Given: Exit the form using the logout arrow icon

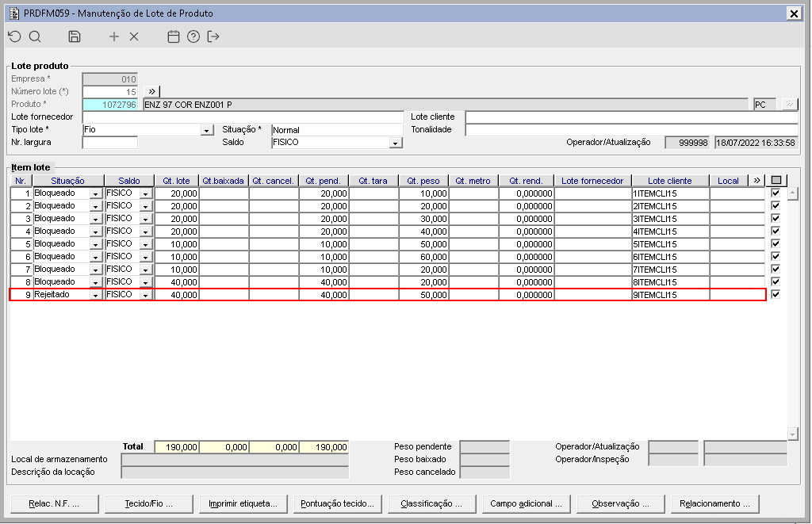Looking at the screenshot, I should coord(213,36).
